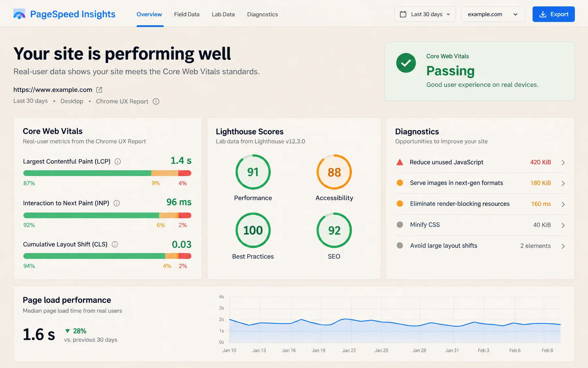The height and width of the screenshot is (368, 588).
Task: Click the Best Practices score gauge 100
Action: pos(253,230)
